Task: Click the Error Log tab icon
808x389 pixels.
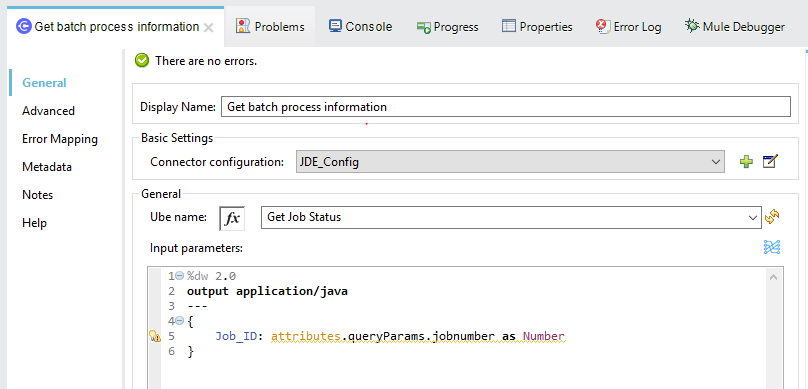Action: tap(602, 26)
